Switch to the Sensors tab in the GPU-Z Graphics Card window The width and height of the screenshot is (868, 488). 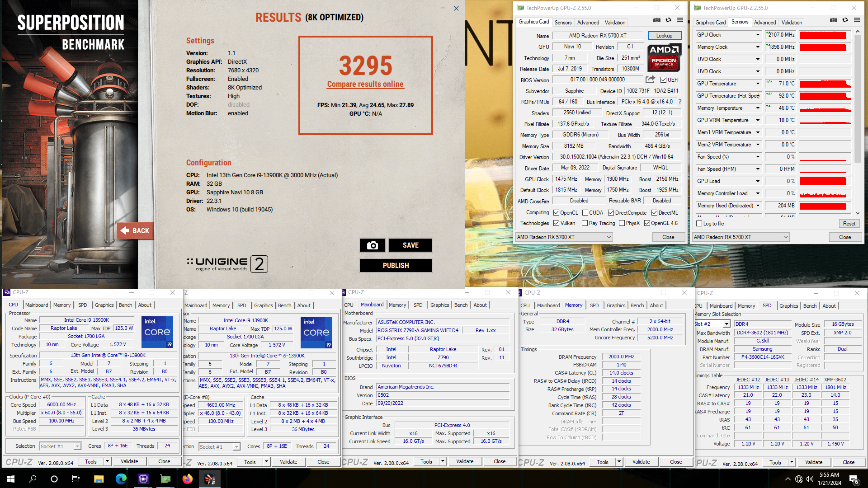click(x=563, y=22)
